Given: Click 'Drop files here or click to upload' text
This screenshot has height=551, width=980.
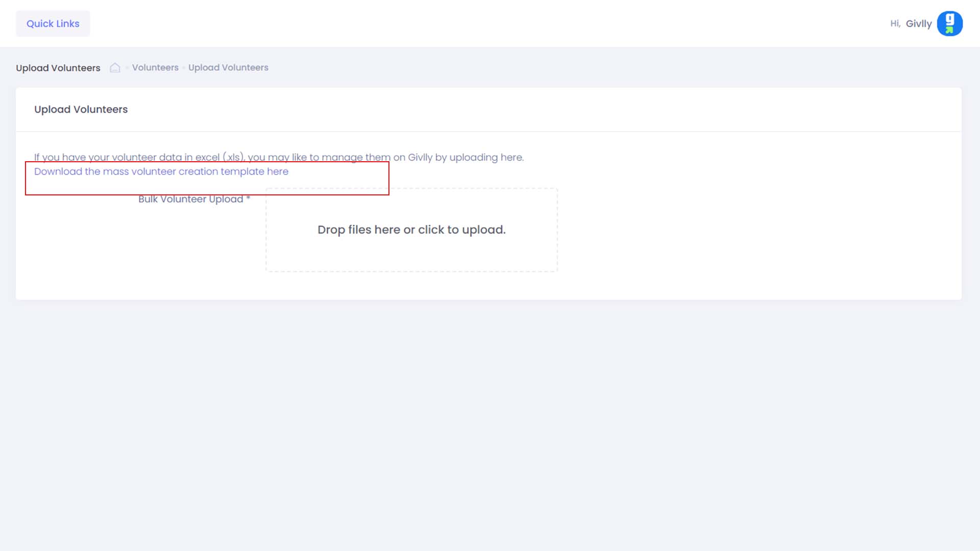Looking at the screenshot, I should [411, 230].
